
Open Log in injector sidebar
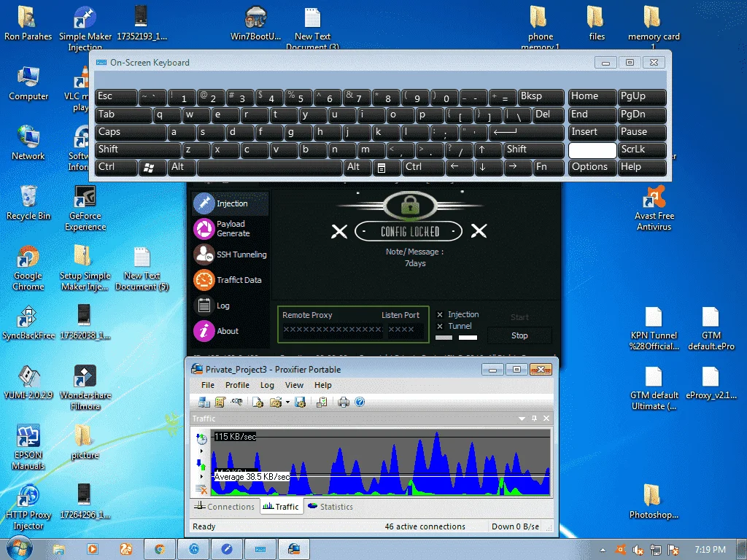[231, 306]
